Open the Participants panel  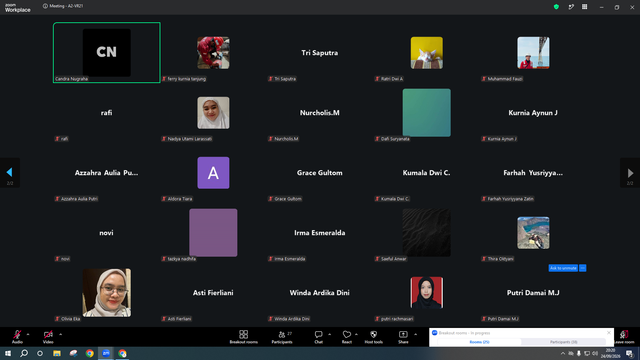coord(282,337)
